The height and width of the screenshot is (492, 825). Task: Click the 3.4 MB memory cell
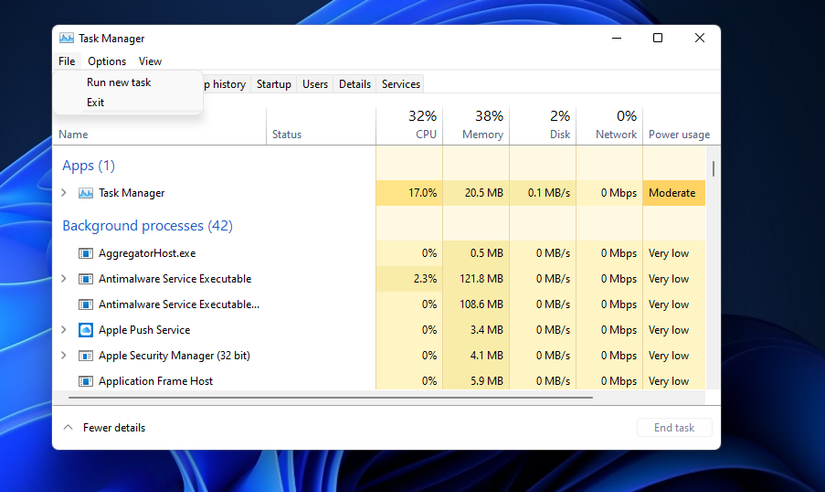(x=476, y=330)
